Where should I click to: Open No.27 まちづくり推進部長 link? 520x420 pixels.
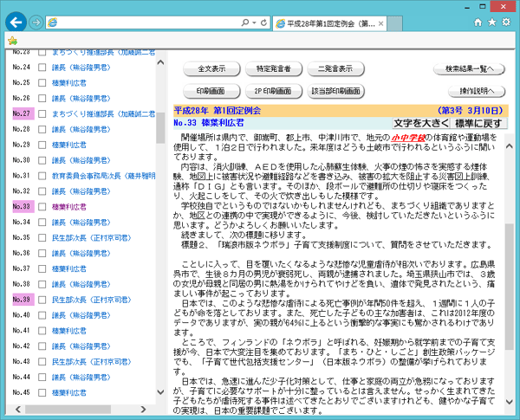tap(103, 113)
